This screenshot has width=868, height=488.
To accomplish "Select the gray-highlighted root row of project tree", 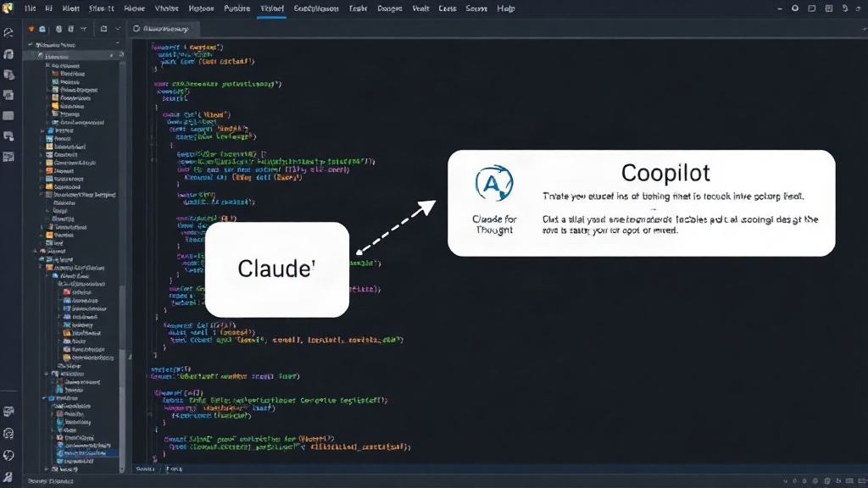I will 73,57.
